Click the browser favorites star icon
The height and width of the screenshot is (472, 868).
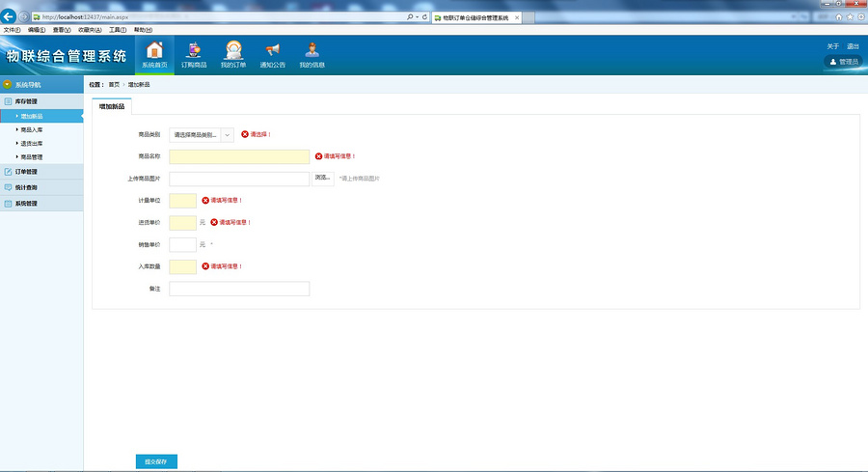(x=849, y=17)
